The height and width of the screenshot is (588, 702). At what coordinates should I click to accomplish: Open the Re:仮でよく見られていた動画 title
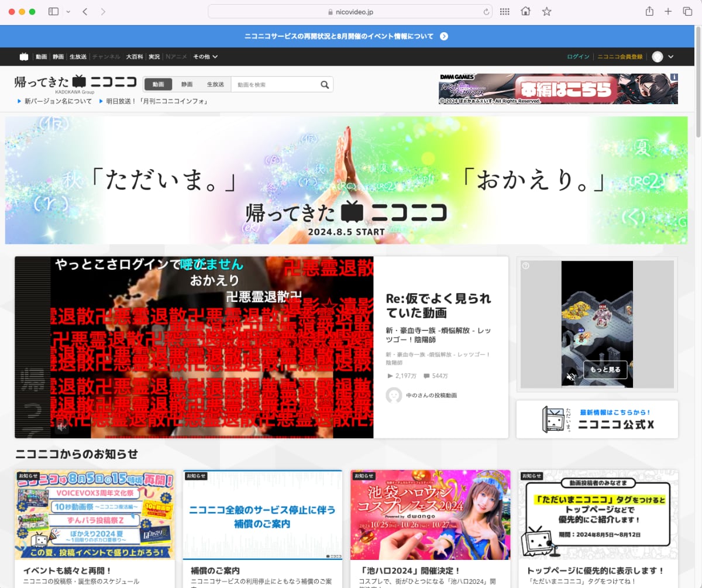tap(438, 305)
